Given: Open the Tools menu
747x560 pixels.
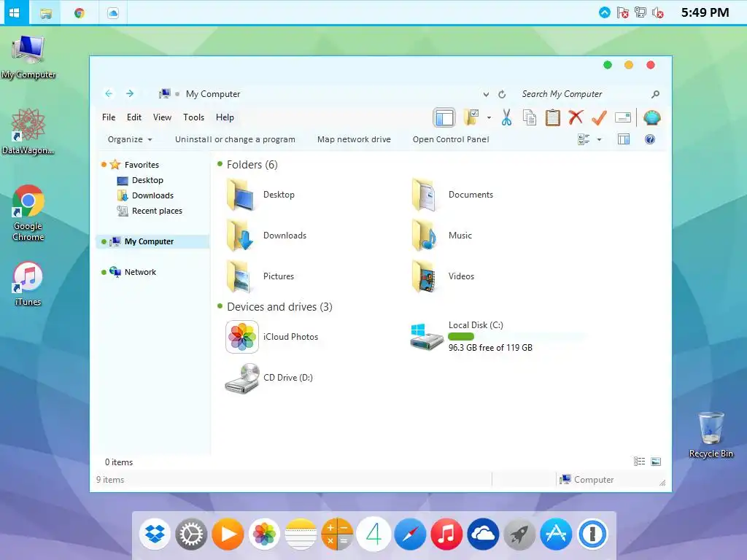Looking at the screenshot, I should [x=193, y=117].
